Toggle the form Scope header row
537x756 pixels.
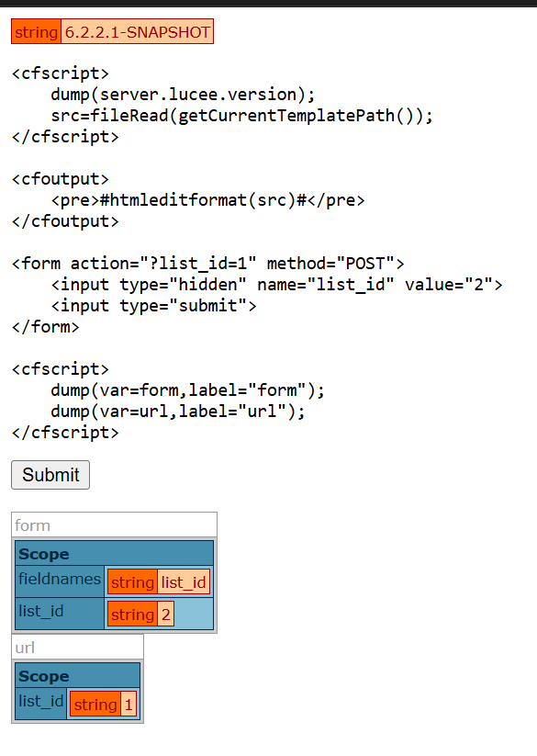click(x=114, y=554)
